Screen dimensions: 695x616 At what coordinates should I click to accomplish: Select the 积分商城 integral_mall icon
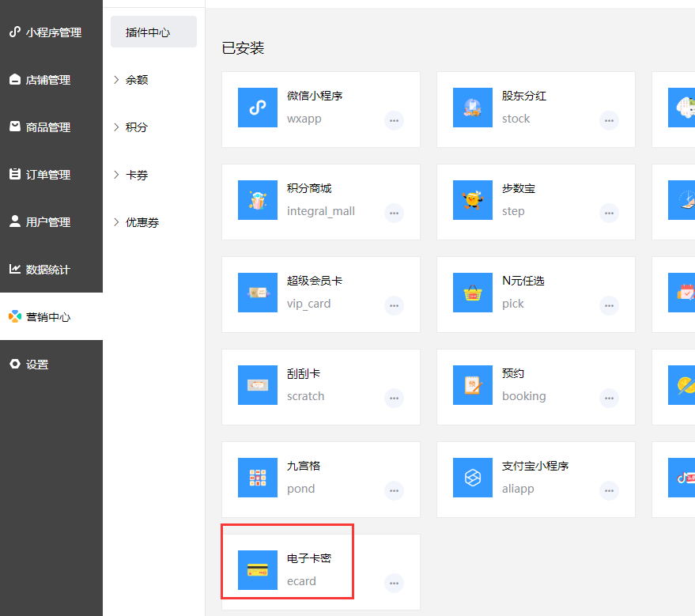coord(257,200)
